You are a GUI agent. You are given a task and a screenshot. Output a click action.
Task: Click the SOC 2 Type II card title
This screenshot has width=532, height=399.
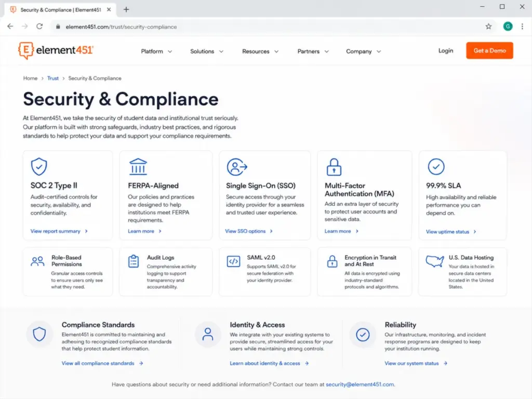pos(54,185)
